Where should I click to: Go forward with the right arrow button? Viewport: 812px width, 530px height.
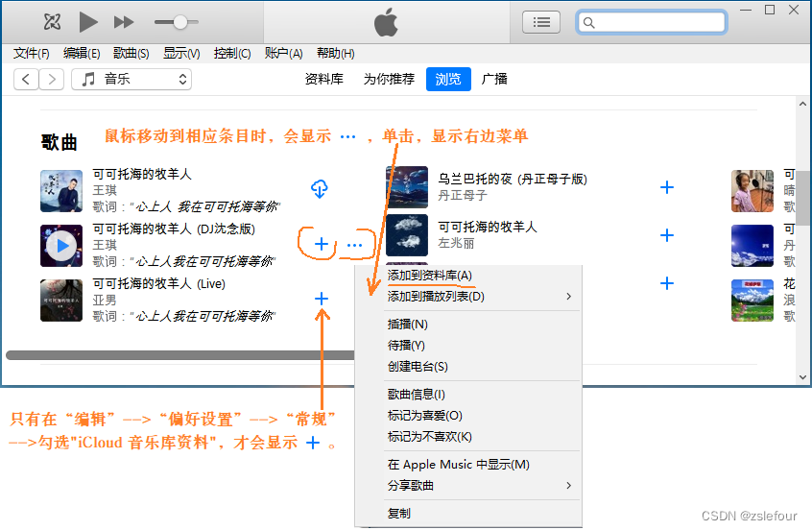click(x=51, y=80)
